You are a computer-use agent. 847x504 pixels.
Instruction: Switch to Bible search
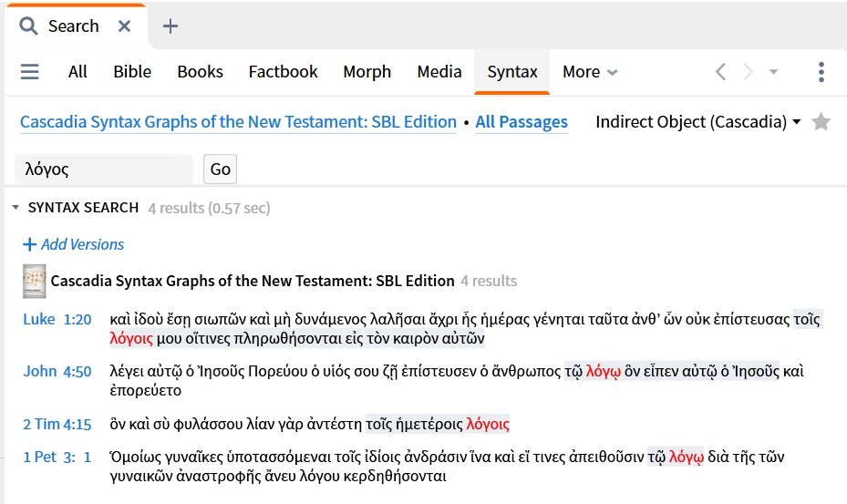(x=132, y=72)
